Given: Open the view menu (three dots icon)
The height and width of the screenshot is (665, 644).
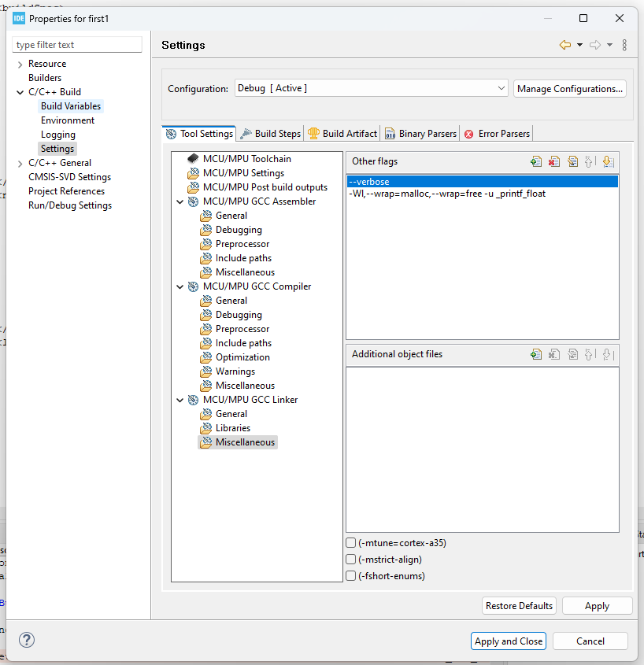Looking at the screenshot, I should pos(624,45).
